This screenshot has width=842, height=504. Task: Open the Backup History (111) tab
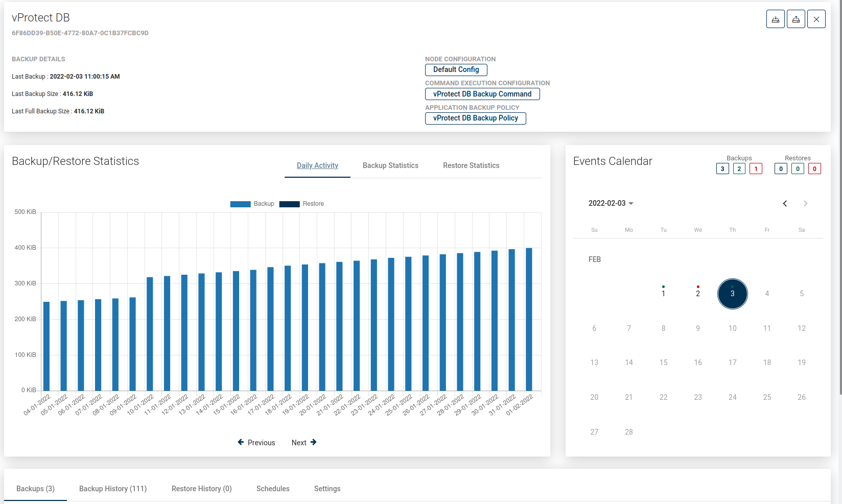coord(113,489)
